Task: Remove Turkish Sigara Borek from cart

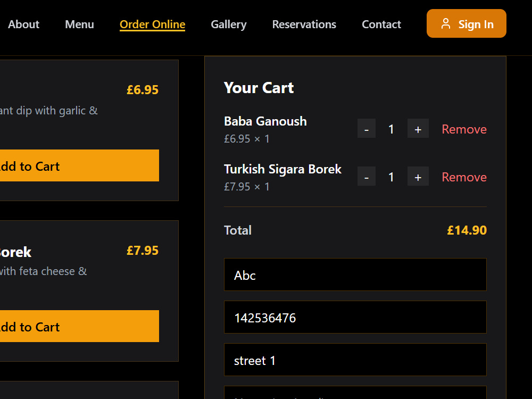Action: (464, 177)
